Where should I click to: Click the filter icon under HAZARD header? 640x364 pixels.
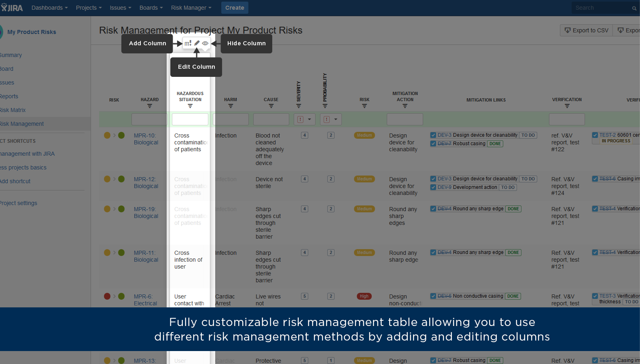coord(150,106)
